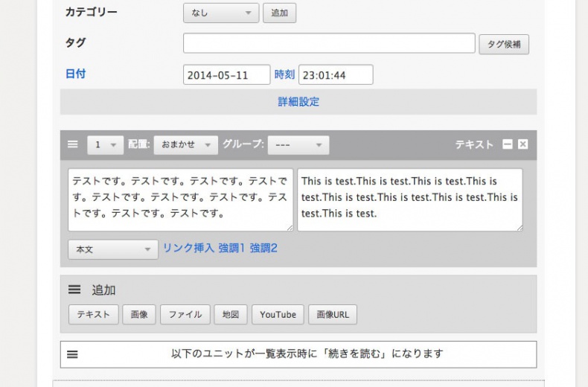Open the unit order dropdown showing 1
Screen dimensions: 588x387
click(x=105, y=145)
